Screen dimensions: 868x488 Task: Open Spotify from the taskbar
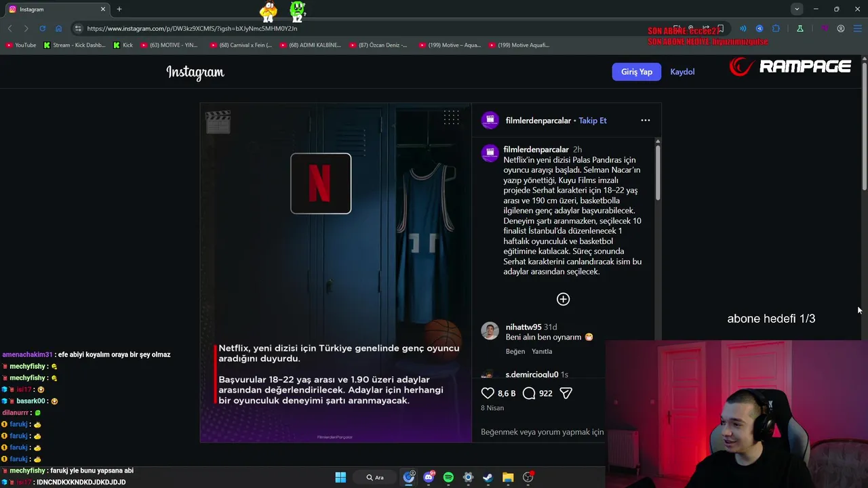point(448,477)
